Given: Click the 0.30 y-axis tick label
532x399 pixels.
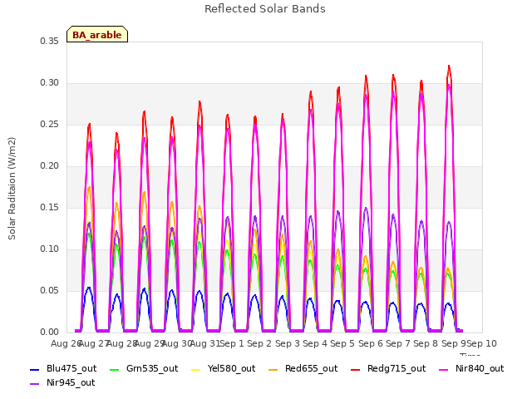Looking at the screenshot, I should [x=50, y=83].
